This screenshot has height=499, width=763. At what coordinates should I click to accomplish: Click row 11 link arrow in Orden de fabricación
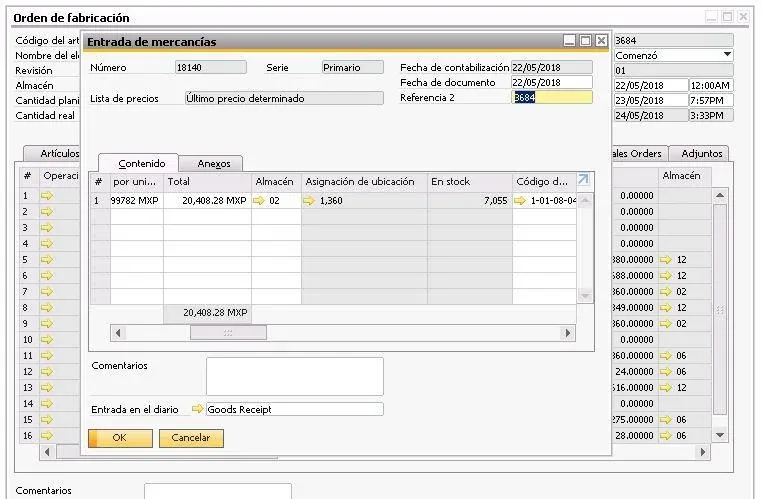pos(47,355)
